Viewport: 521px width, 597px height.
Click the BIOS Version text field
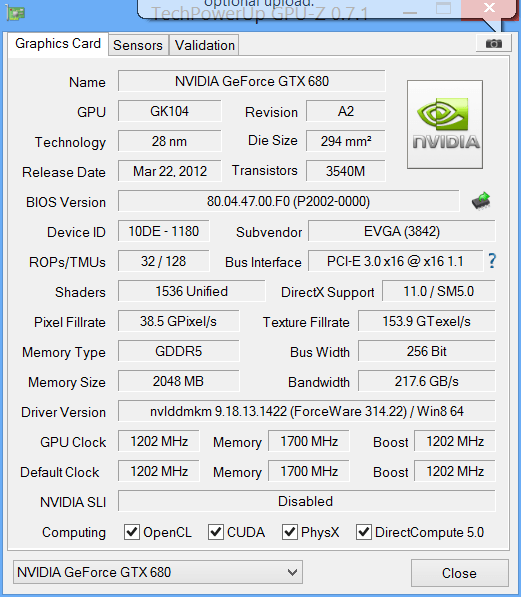point(288,201)
